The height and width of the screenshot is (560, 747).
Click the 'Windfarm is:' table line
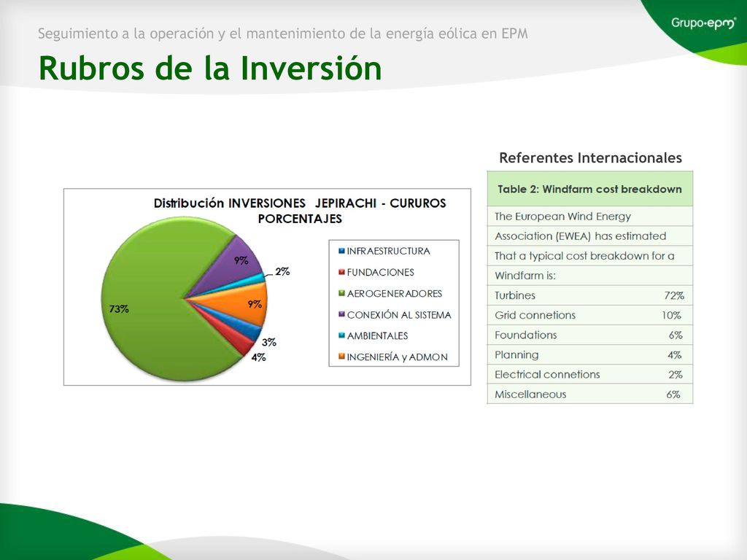(525, 276)
